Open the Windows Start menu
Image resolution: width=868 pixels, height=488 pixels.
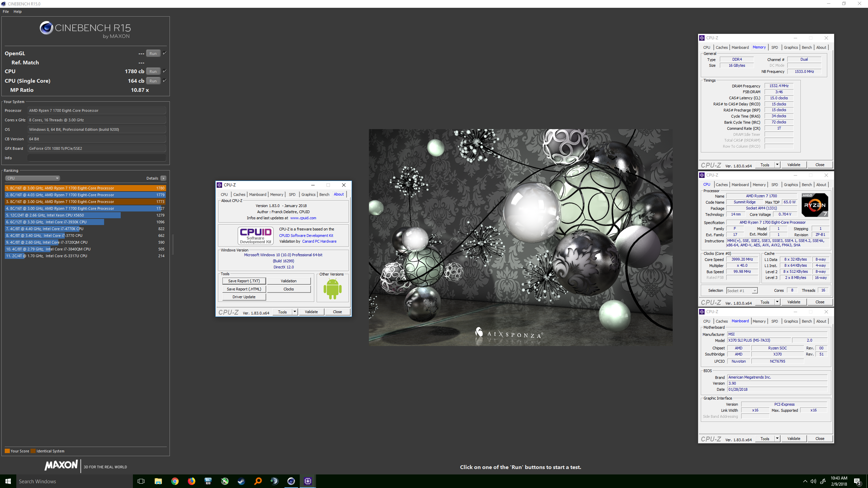(8, 481)
